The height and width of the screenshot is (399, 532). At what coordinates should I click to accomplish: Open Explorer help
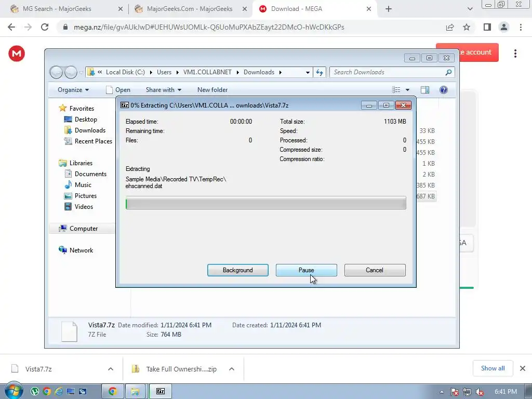444,90
